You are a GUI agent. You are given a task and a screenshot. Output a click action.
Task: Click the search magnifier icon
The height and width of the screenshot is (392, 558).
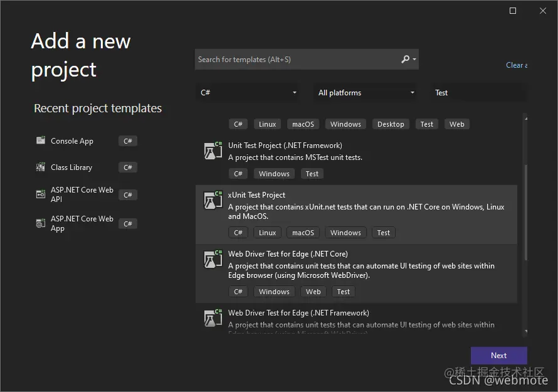(405, 59)
